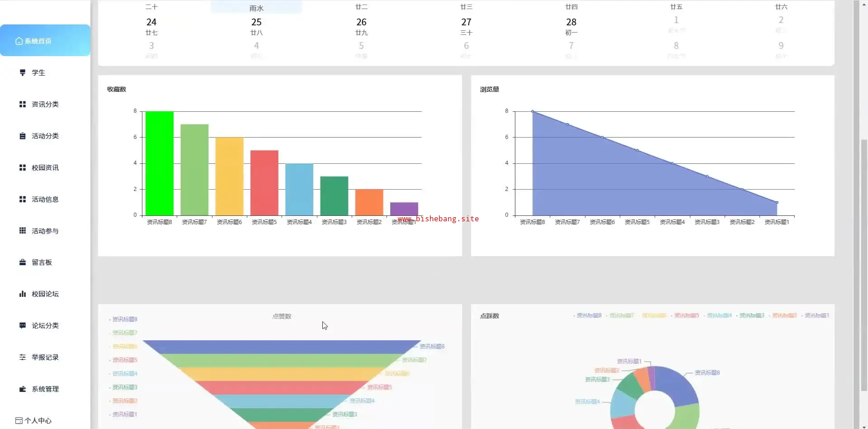868x429 pixels.
Task: Select calendar date 26 (廿九)
Action: [361, 26]
